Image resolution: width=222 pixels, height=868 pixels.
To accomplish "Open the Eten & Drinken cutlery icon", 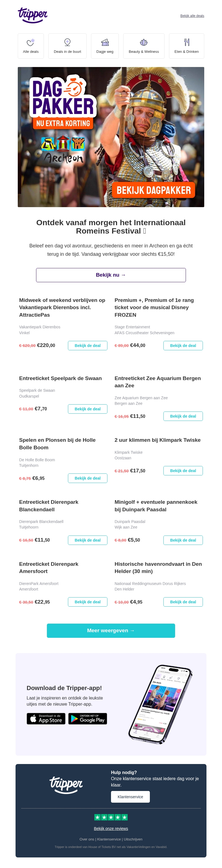I will pyautogui.click(x=186, y=43).
